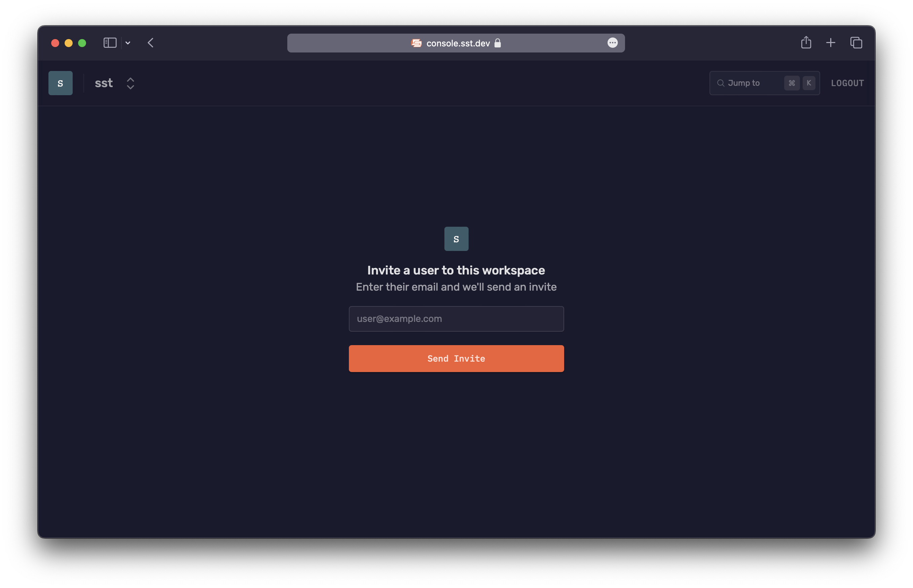Screen dimensions: 913x588
Task: Click the browser profile dropdown button
Action: point(612,43)
